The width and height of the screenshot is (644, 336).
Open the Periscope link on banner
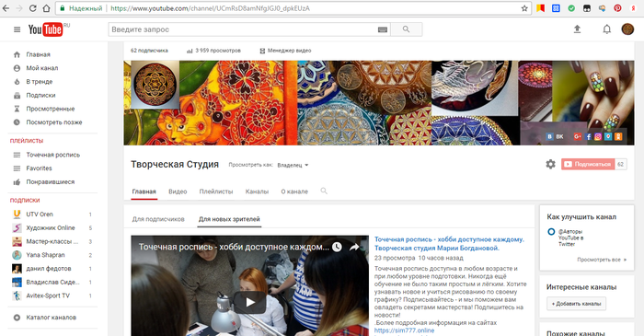[x=608, y=137]
